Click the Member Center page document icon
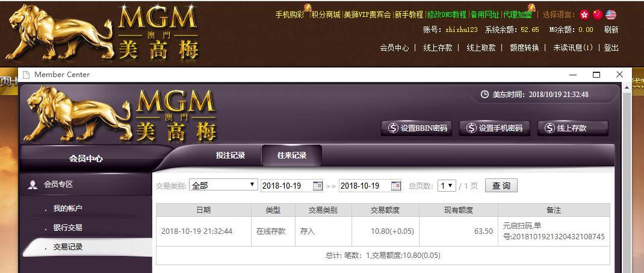This screenshot has height=273, width=644. pyautogui.click(x=26, y=75)
